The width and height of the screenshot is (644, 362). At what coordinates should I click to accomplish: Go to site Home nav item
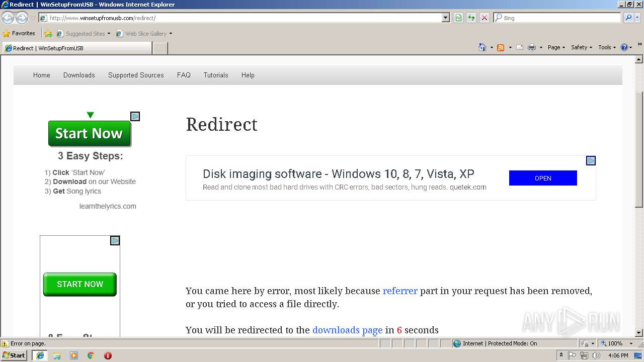click(42, 75)
